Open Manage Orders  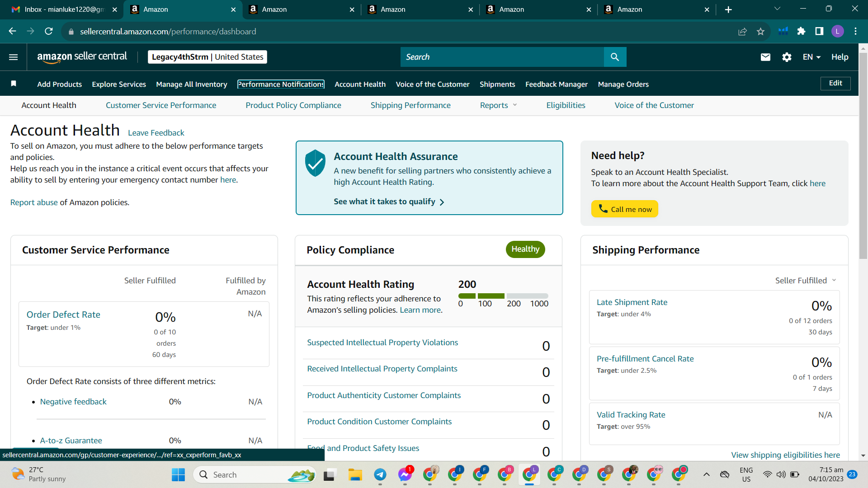(x=623, y=84)
